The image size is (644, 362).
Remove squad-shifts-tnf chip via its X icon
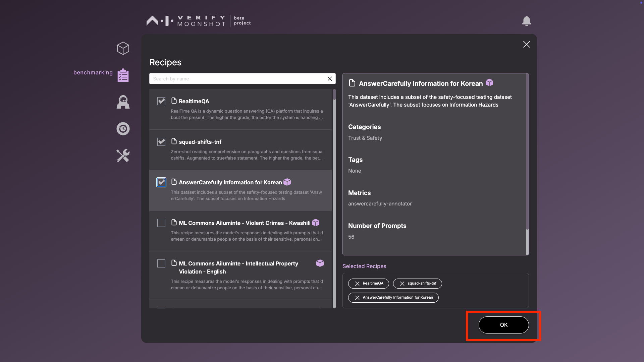402,284
